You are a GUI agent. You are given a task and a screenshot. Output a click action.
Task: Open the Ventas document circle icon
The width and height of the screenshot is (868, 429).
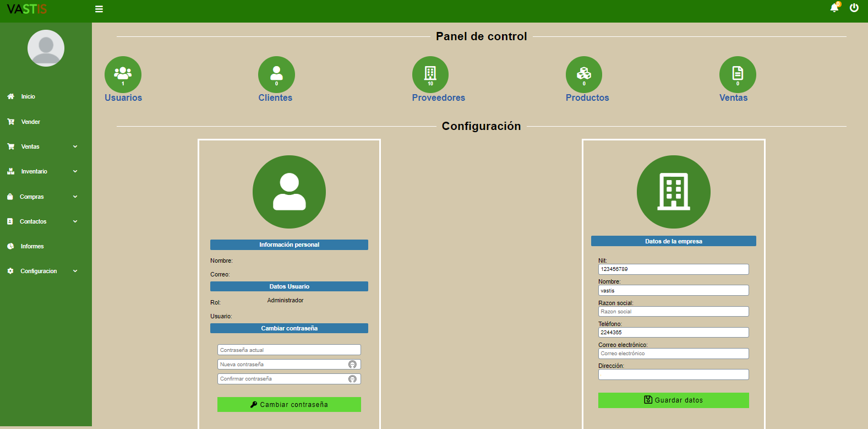[x=738, y=74]
